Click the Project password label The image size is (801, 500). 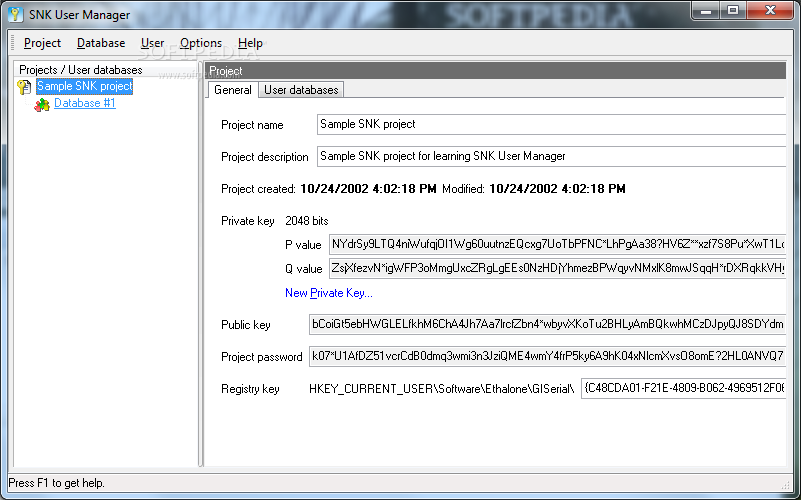(x=262, y=357)
